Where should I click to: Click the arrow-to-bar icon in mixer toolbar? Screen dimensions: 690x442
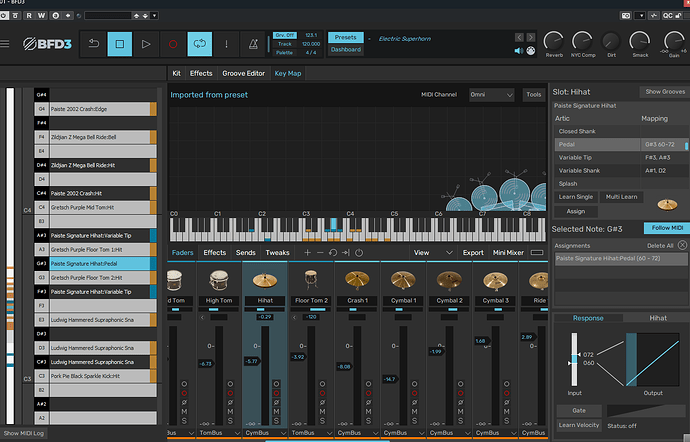coord(345,252)
